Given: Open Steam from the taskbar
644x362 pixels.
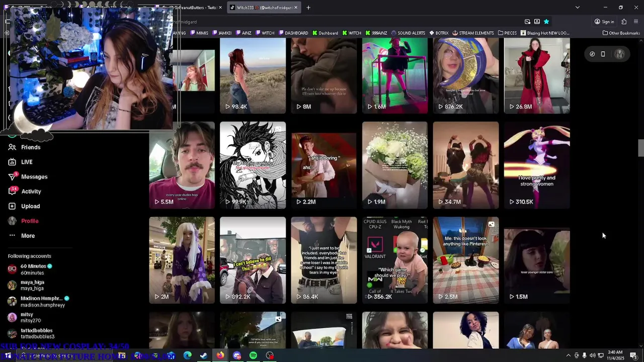Looking at the screenshot, I should (204, 355).
